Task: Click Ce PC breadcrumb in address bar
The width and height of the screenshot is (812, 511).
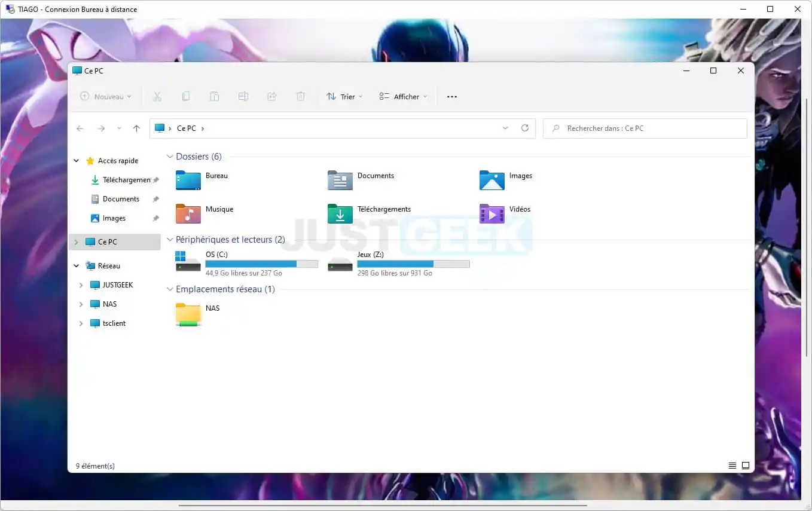Action: [x=187, y=128]
